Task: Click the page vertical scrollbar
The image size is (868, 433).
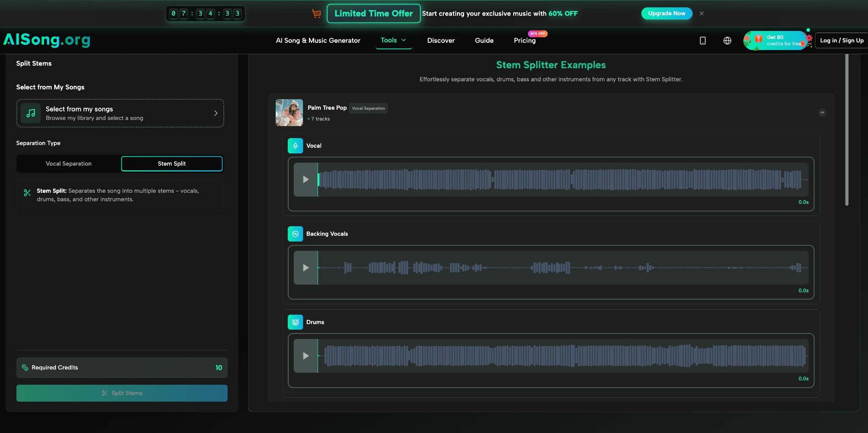Action: click(847, 129)
